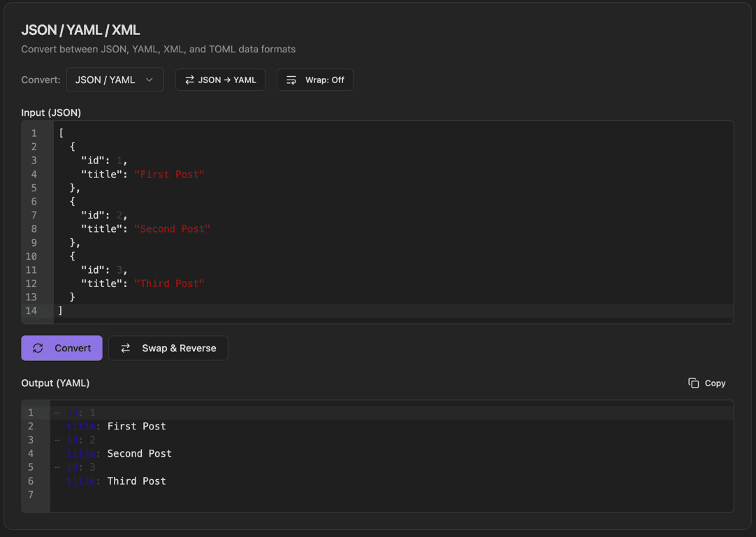Click the "Second Post" string in the JSON input
The image size is (756, 537).
tap(172, 228)
